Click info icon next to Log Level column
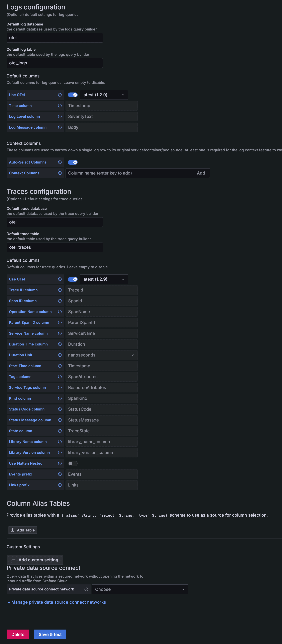This screenshot has width=282, height=644. coord(60,117)
